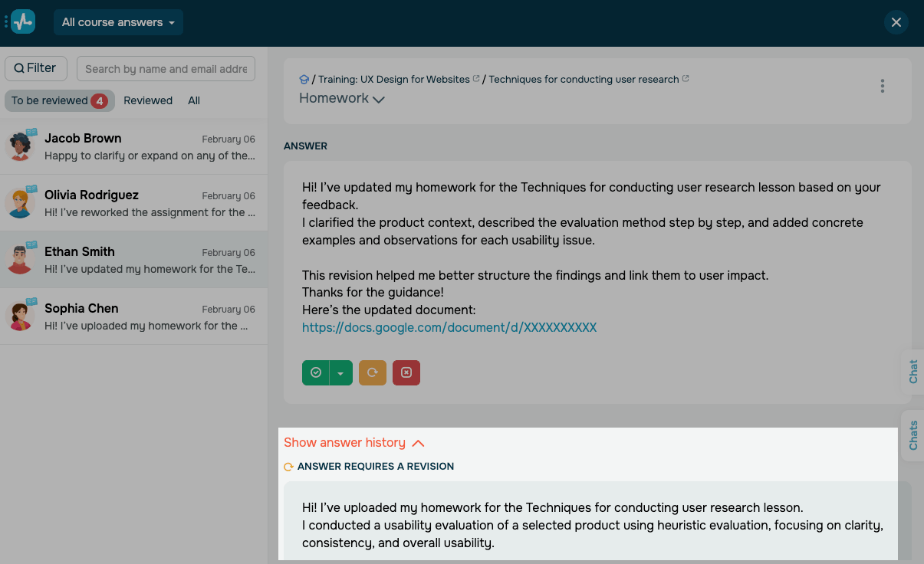Screen dimensions: 924x564
Task: Open external link icon after Techniques lesson
Action: click(x=686, y=79)
